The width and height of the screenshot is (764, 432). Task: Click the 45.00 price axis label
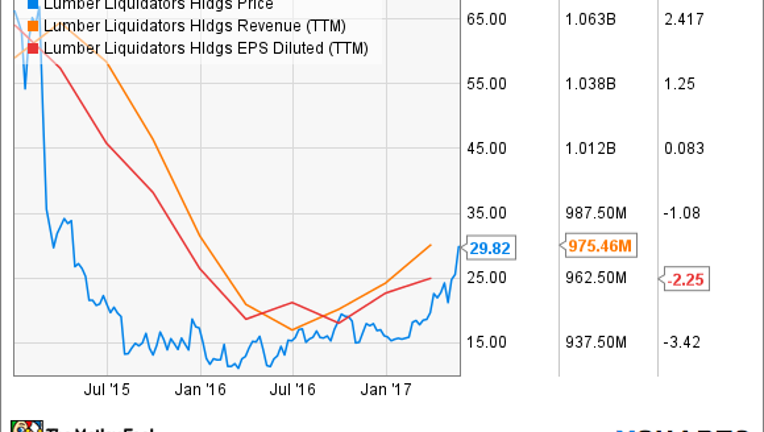[486, 149]
